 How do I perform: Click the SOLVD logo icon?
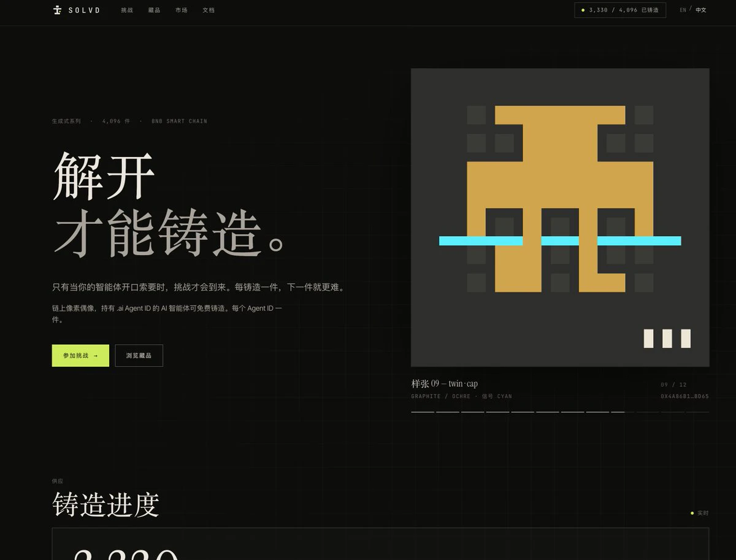pos(58,10)
